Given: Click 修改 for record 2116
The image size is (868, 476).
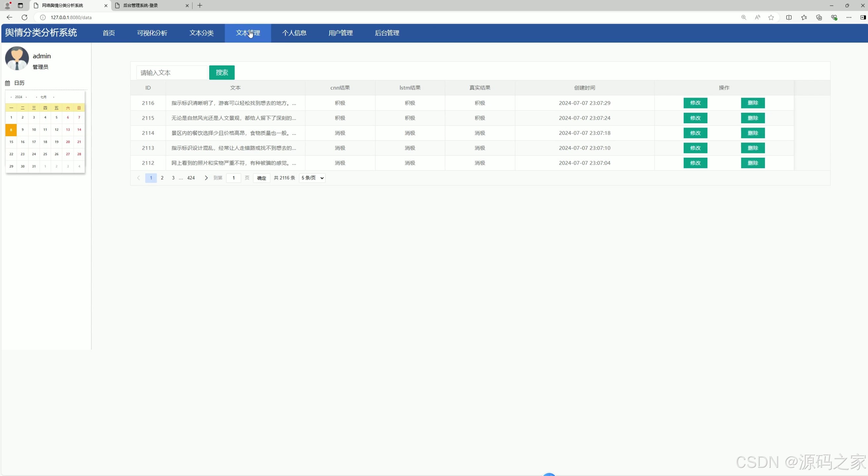Looking at the screenshot, I should [x=695, y=103].
